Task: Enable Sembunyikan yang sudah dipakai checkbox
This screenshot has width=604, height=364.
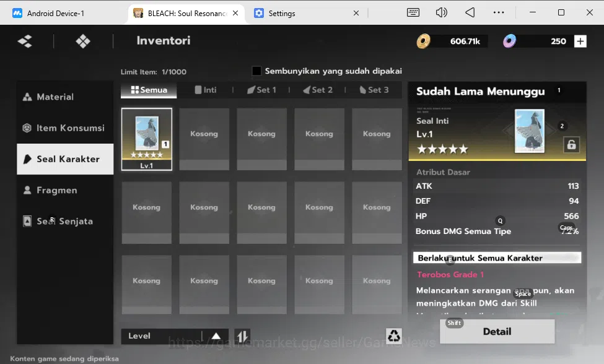Action: (256, 71)
